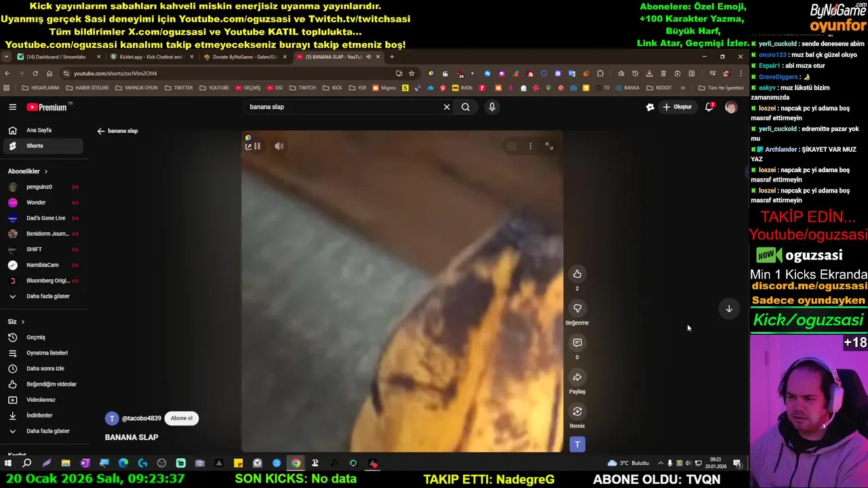Dislike the short with Beğenme
The width and height of the screenshot is (868, 488).
tap(577, 308)
